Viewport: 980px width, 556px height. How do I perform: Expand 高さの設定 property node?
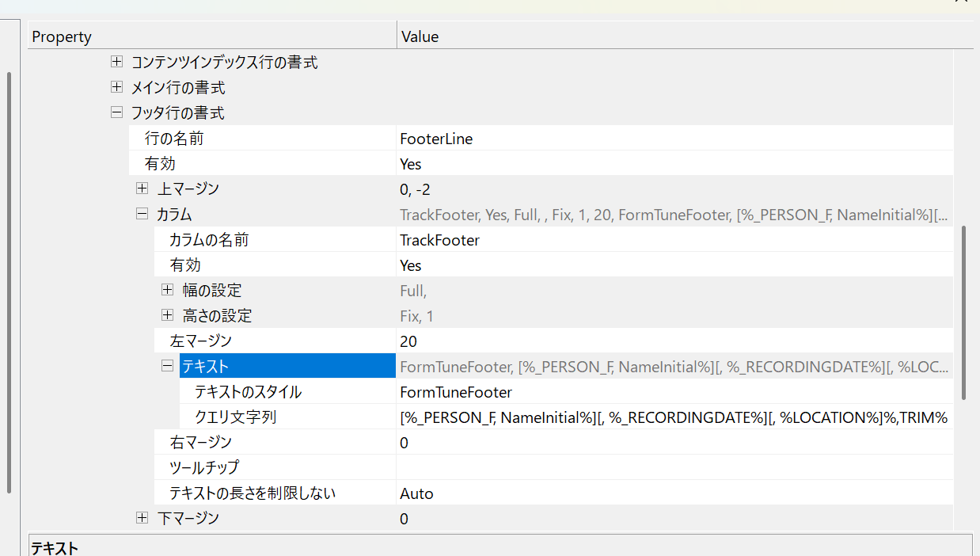coord(167,315)
